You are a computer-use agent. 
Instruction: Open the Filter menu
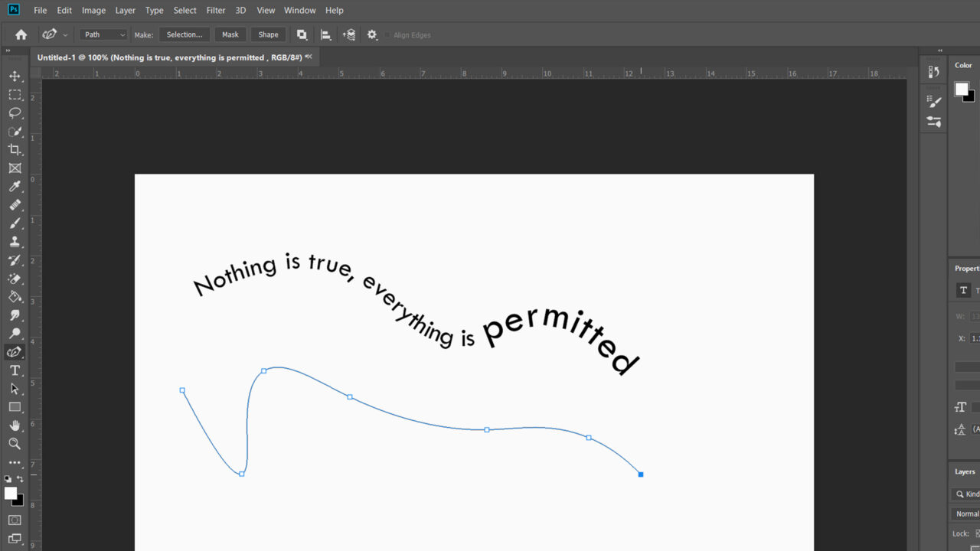tap(215, 10)
